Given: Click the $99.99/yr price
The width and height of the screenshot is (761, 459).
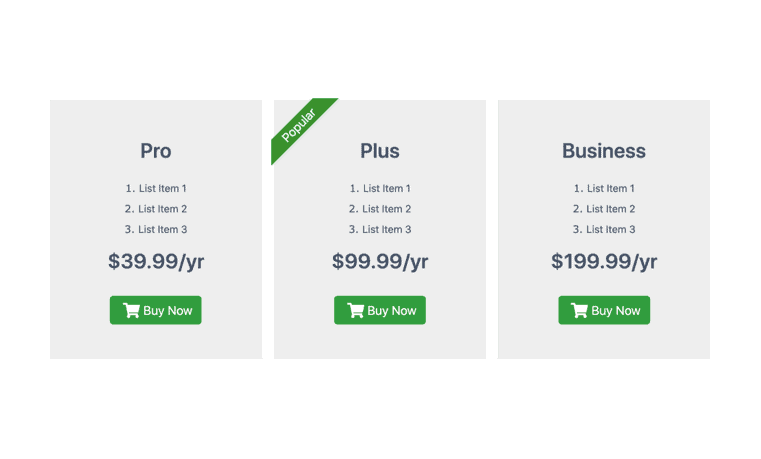Looking at the screenshot, I should point(380,262).
